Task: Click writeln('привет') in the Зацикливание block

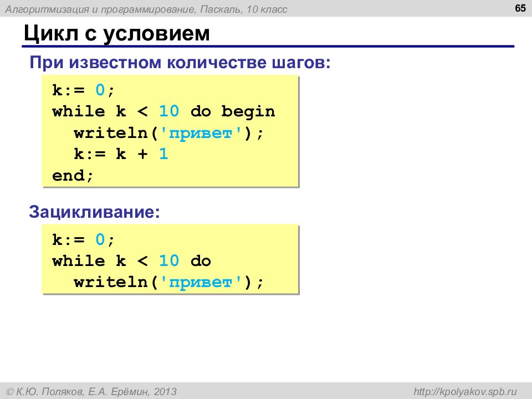Action: pos(168,282)
